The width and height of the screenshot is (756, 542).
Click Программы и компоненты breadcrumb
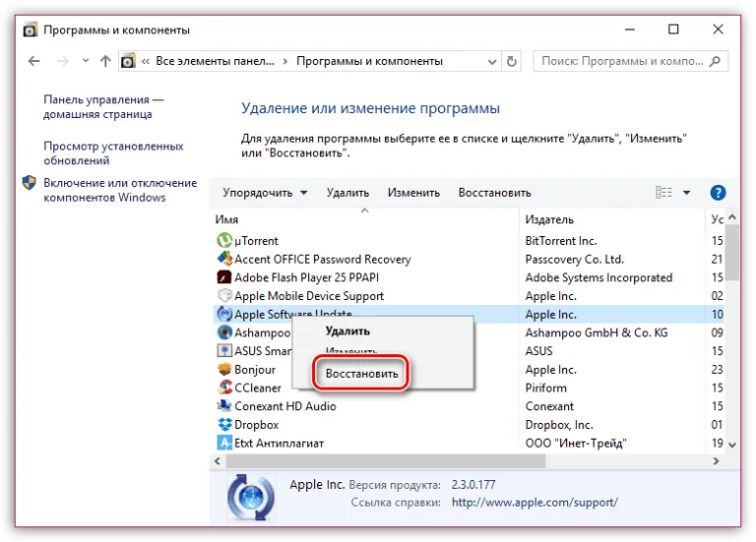[x=369, y=61]
